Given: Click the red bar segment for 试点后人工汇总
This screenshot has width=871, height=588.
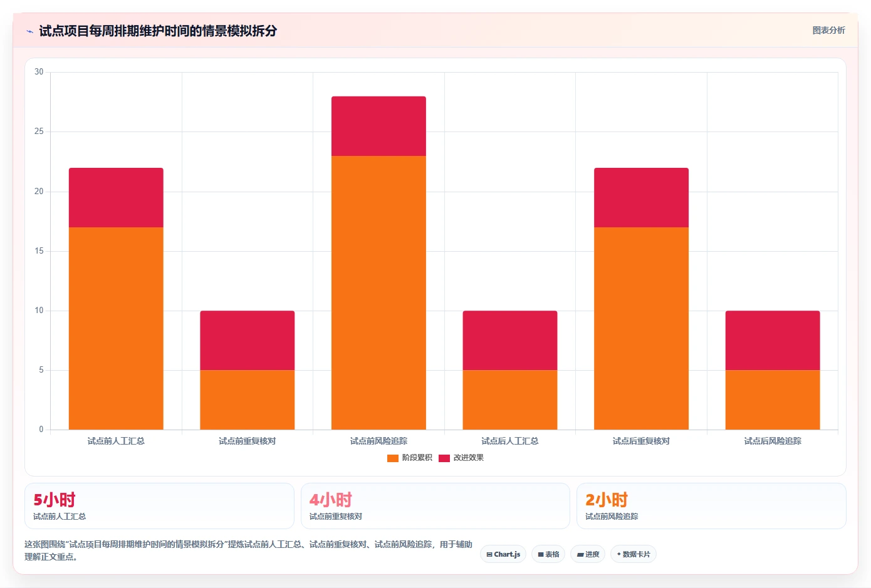Looking at the screenshot, I should coord(510,340).
